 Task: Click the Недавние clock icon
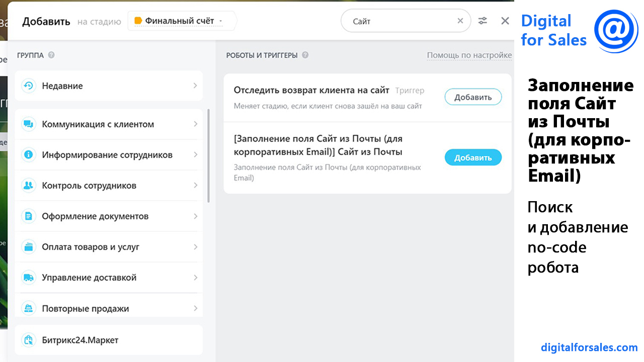(x=29, y=86)
